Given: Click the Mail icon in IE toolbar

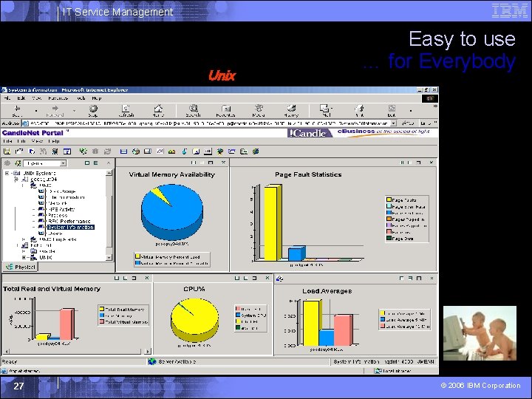Looking at the screenshot, I should click(324, 110).
